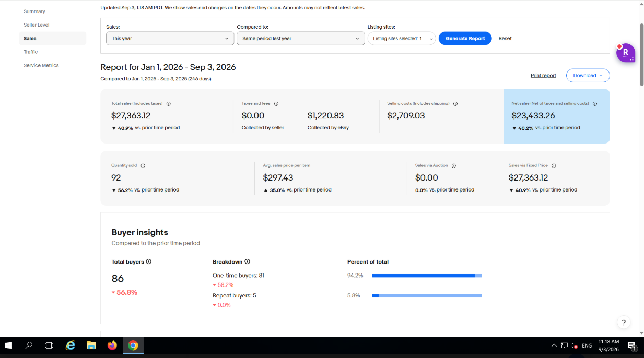Expand the Download menu

pyautogui.click(x=588, y=76)
